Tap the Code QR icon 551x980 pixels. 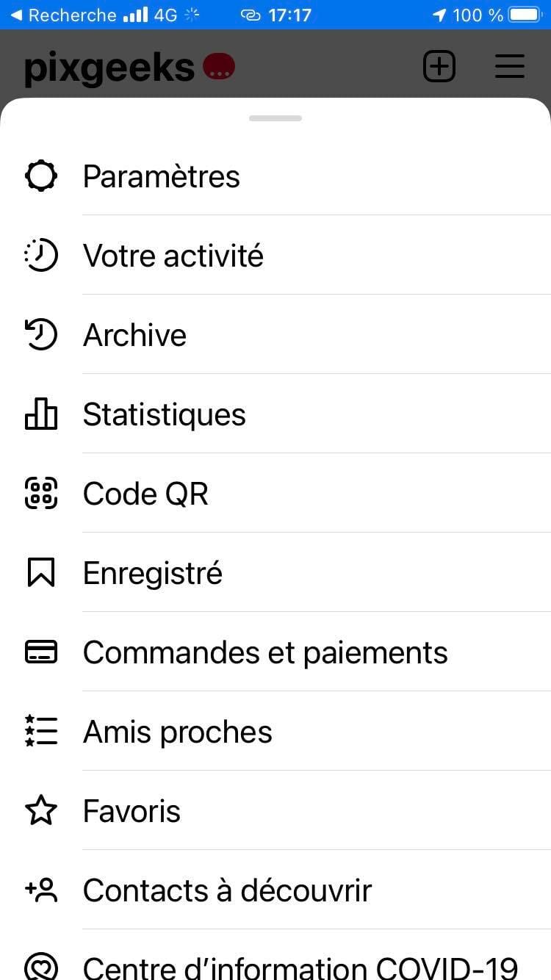tap(41, 494)
